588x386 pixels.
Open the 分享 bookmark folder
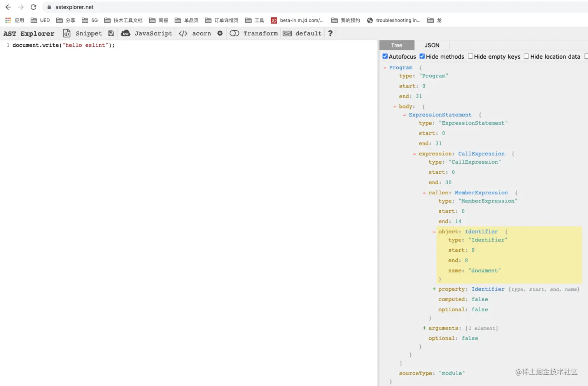[x=66, y=20]
